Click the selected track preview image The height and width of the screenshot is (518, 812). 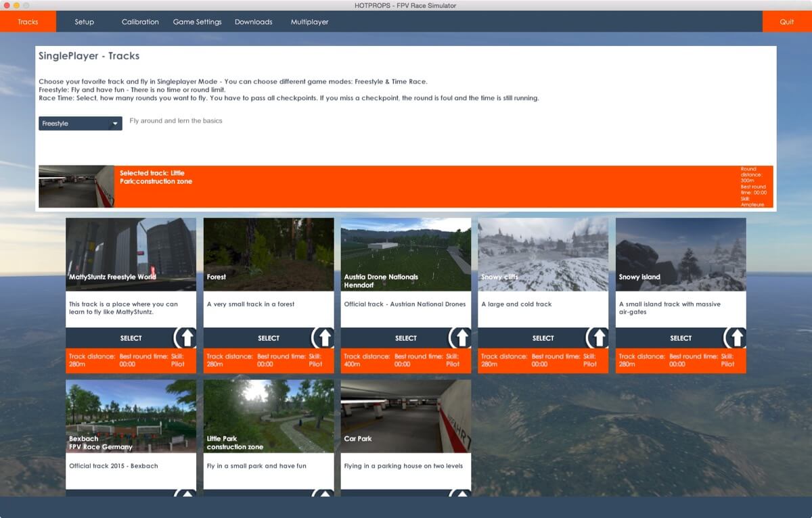(x=76, y=187)
